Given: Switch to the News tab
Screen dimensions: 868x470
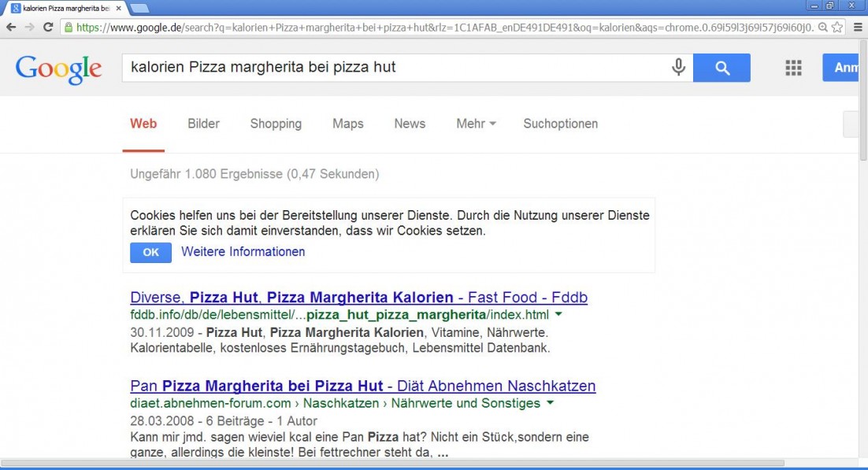Looking at the screenshot, I should (x=410, y=124).
